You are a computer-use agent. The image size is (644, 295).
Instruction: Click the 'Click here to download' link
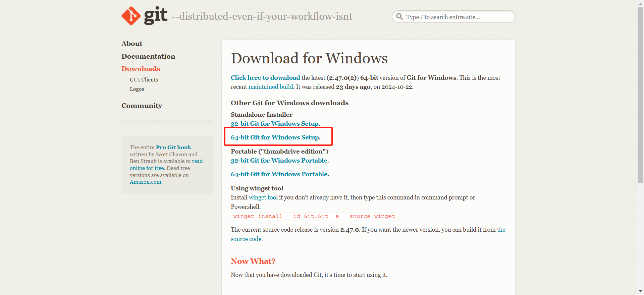pos(265,78)
